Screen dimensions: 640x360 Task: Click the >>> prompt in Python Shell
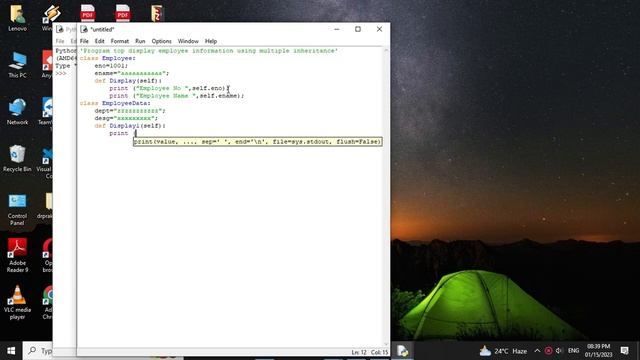click(x=61, y=73)
